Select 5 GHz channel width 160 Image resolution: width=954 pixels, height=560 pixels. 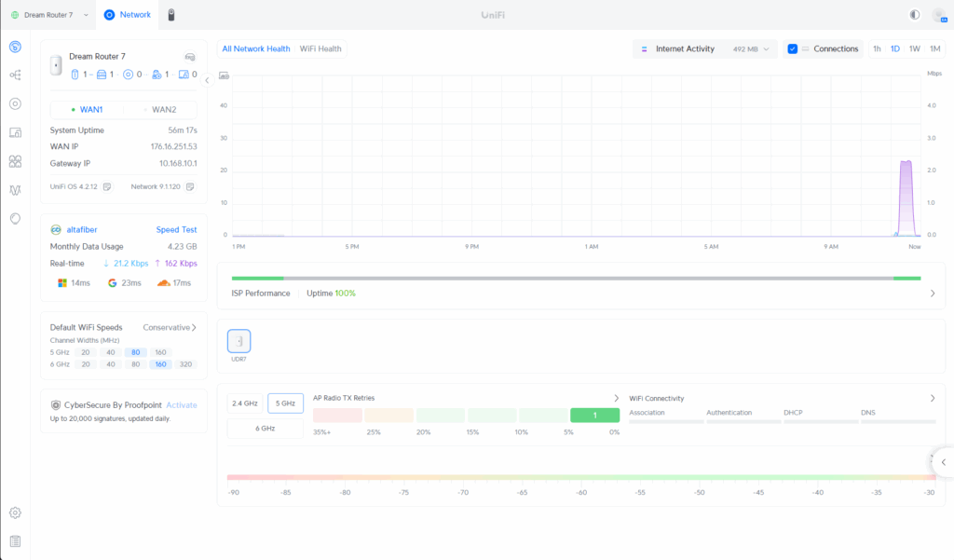[x=160, y=352]
